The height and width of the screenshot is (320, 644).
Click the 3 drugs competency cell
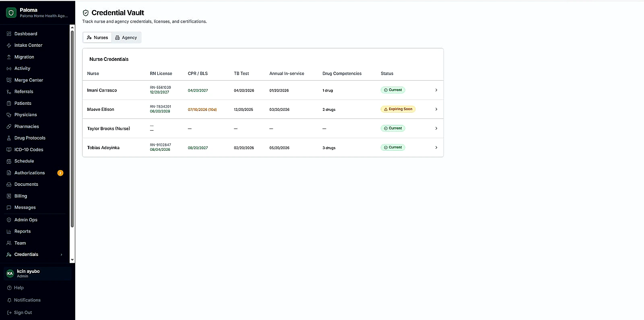pos(329,148)
